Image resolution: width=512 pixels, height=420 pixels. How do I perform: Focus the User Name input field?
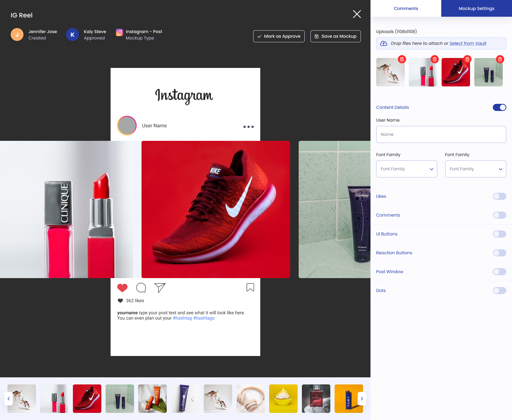pyautogui.click(x=441, y=134)
